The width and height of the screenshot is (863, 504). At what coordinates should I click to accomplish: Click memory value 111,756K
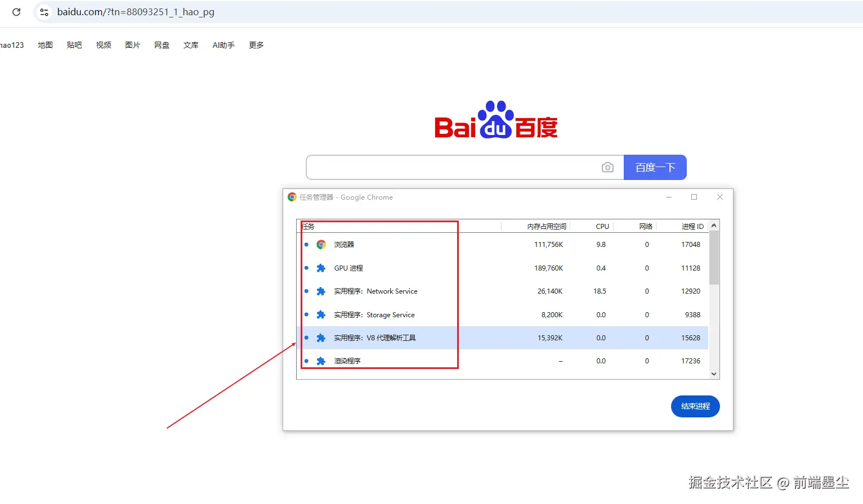[548, 245]
